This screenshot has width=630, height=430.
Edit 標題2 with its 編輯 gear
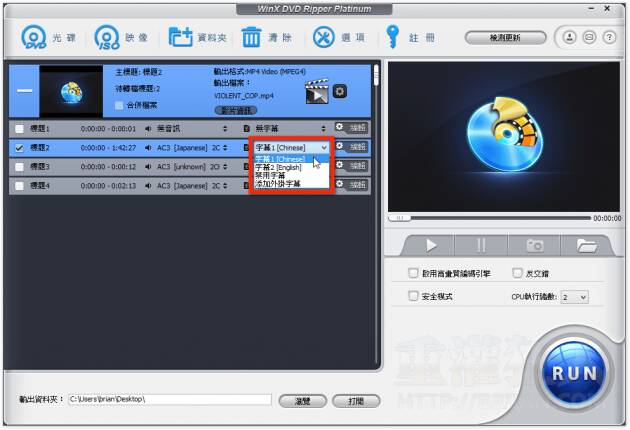pyautogui.click(x=352, y=147)
